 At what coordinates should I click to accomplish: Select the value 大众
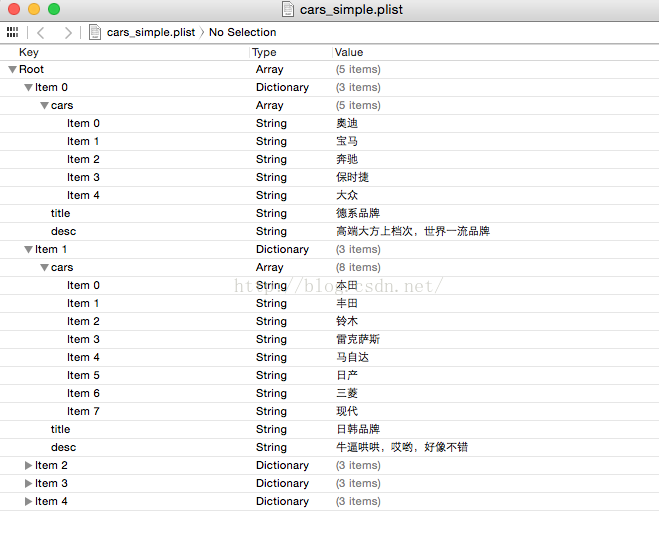(347, 196)
